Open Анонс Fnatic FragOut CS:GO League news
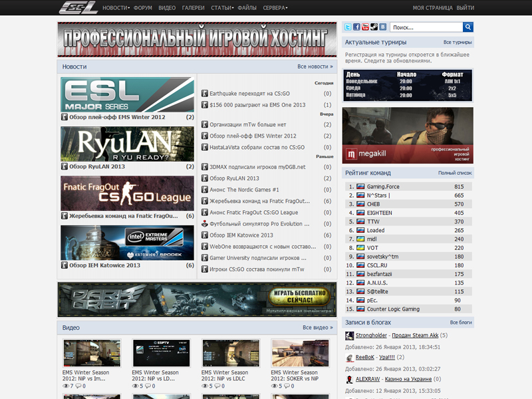532x399 pixels. (254, 212)
